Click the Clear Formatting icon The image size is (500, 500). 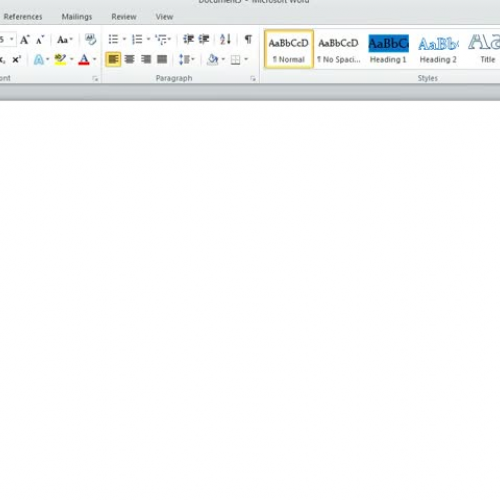click(x=90, y=40)
